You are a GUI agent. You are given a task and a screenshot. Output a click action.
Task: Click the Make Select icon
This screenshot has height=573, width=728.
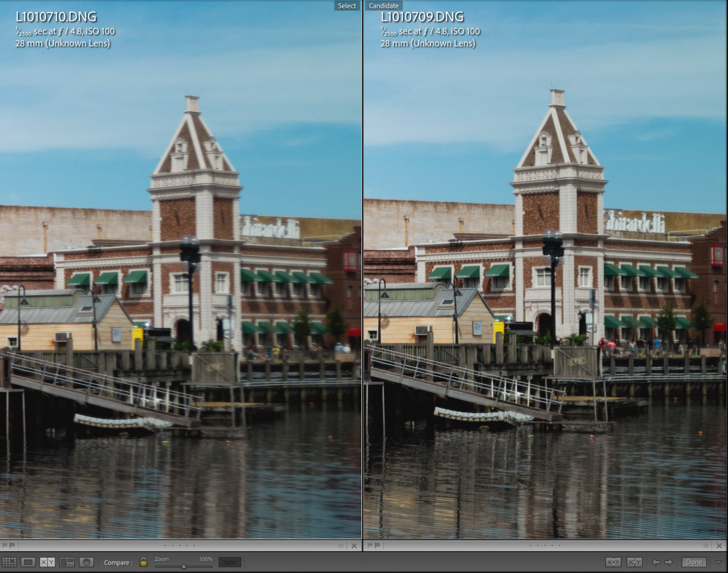point(634,562)
